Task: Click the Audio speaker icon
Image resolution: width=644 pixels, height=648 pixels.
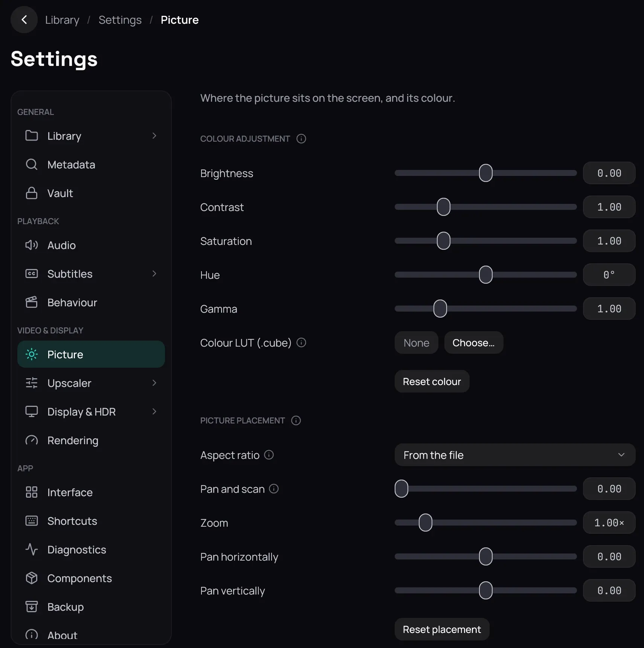Action: point(32,245)
